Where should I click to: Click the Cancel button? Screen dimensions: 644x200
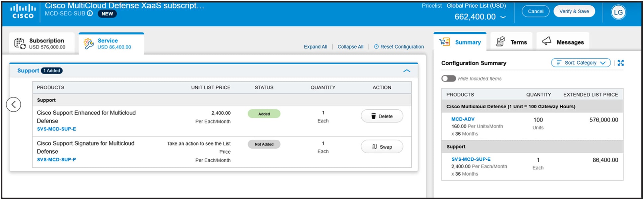pyautogui.click(x=536, y=11)
